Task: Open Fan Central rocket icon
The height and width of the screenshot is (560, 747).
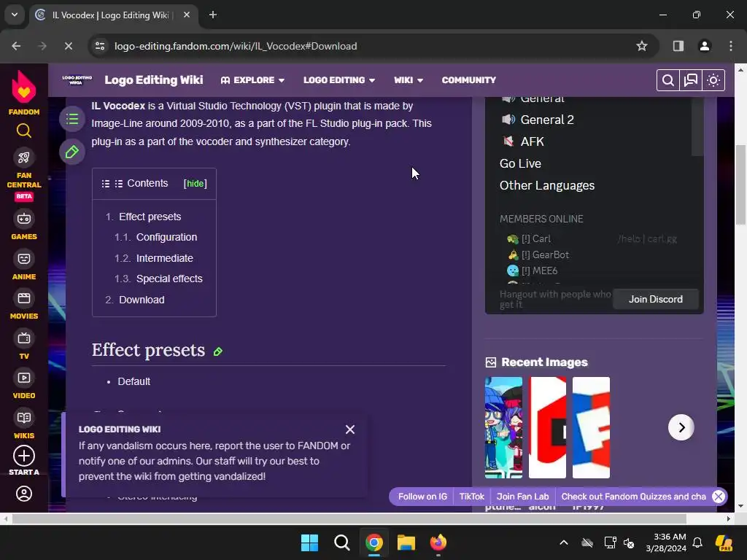Action: 24,157
